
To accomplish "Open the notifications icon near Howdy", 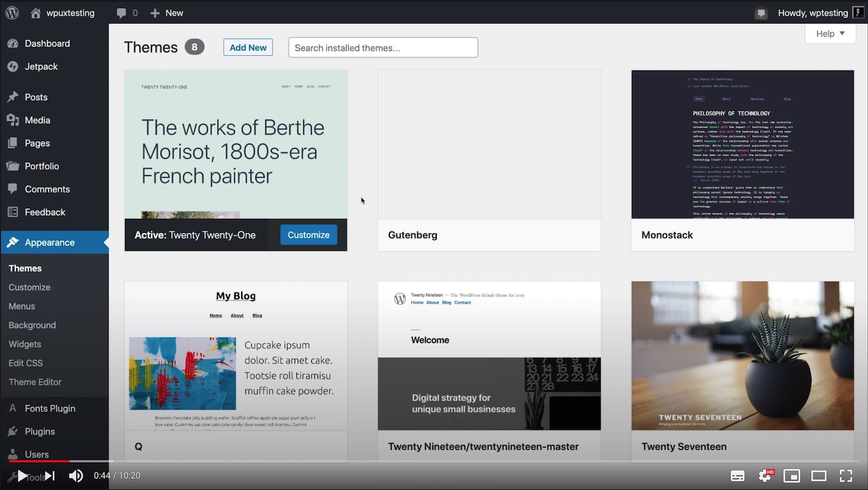I will (x=761, y=13).
